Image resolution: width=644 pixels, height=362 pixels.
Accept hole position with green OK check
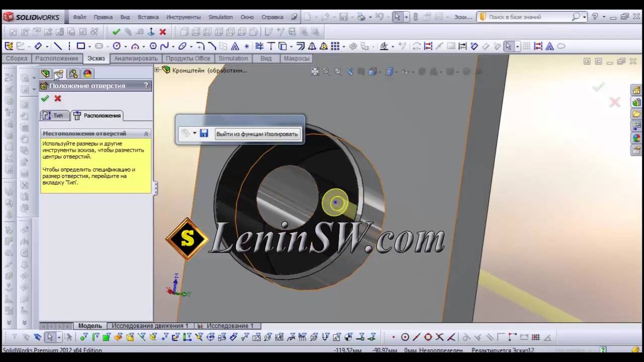[45, 99]
